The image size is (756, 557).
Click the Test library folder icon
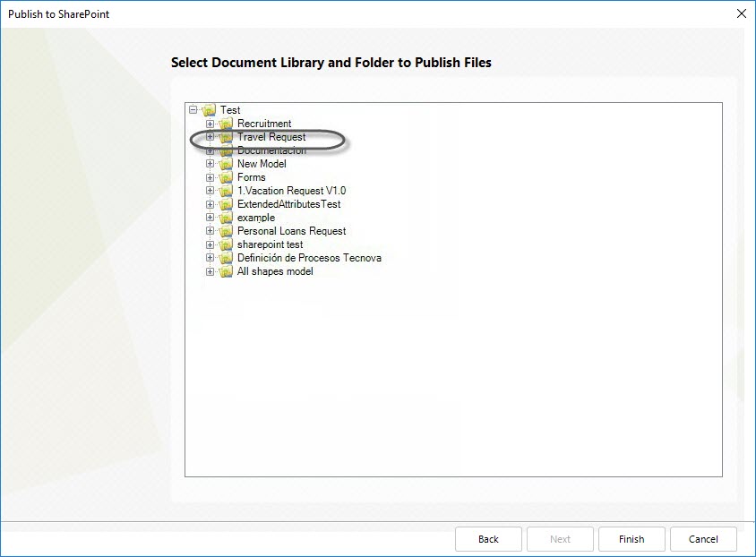click(x=209, y=110)
